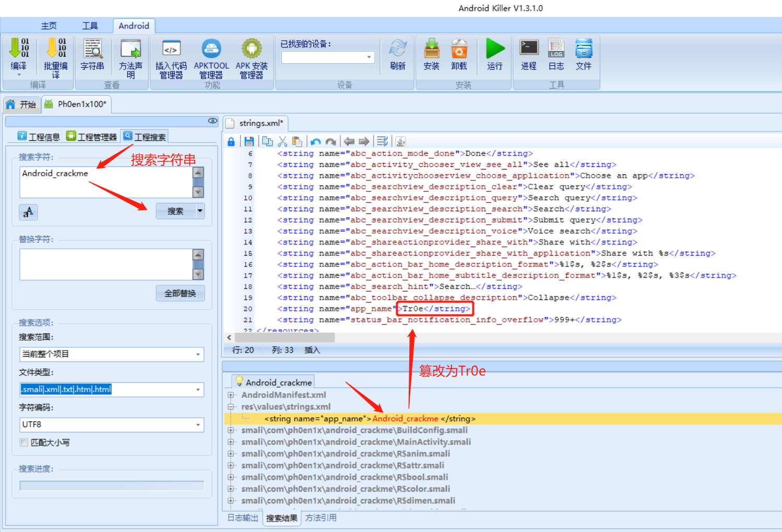Screen dimensions: 782x532
Task: Switch to the 开始 tab
Action: point(21,104)
